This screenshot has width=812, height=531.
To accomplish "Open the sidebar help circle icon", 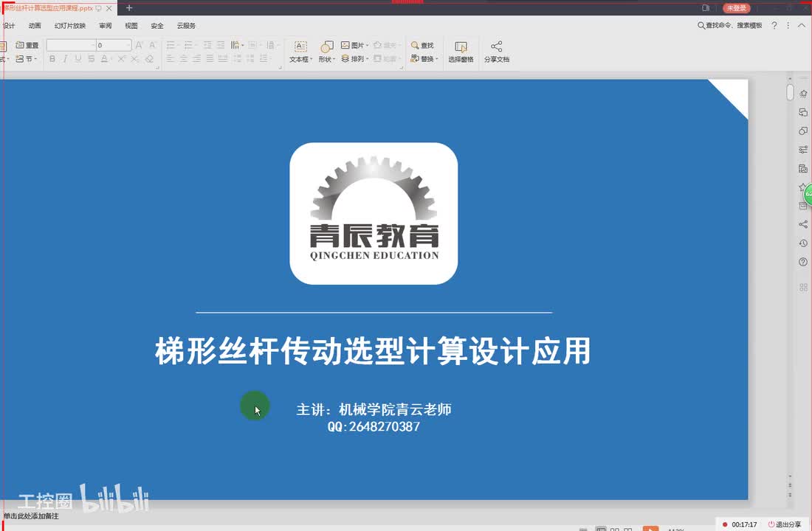I will pos(803,262).
